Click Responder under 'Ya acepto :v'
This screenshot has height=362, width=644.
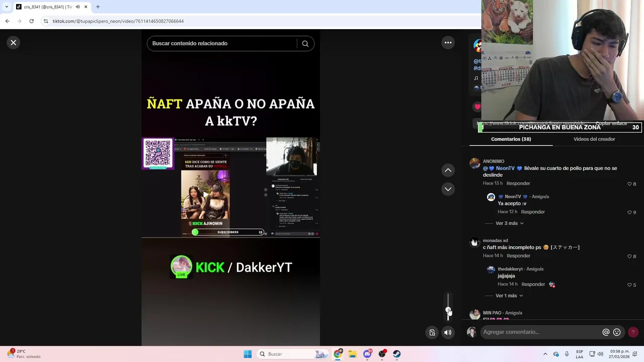tap(533, 212)
